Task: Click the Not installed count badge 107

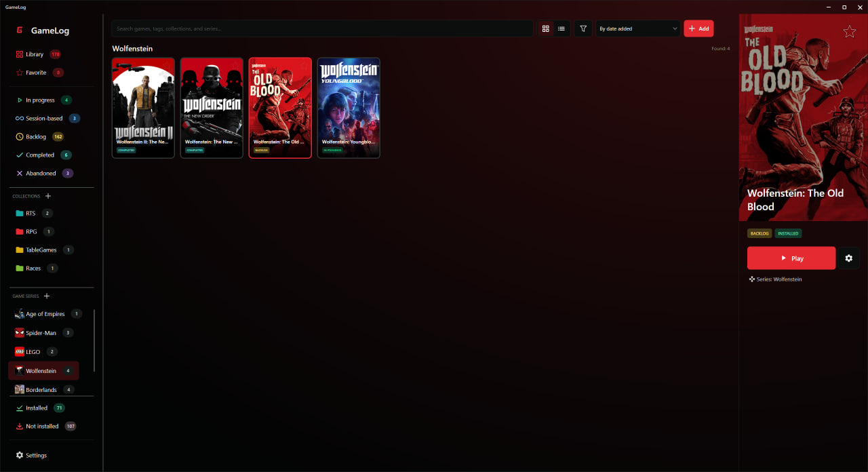Action: tap(71, 426)
